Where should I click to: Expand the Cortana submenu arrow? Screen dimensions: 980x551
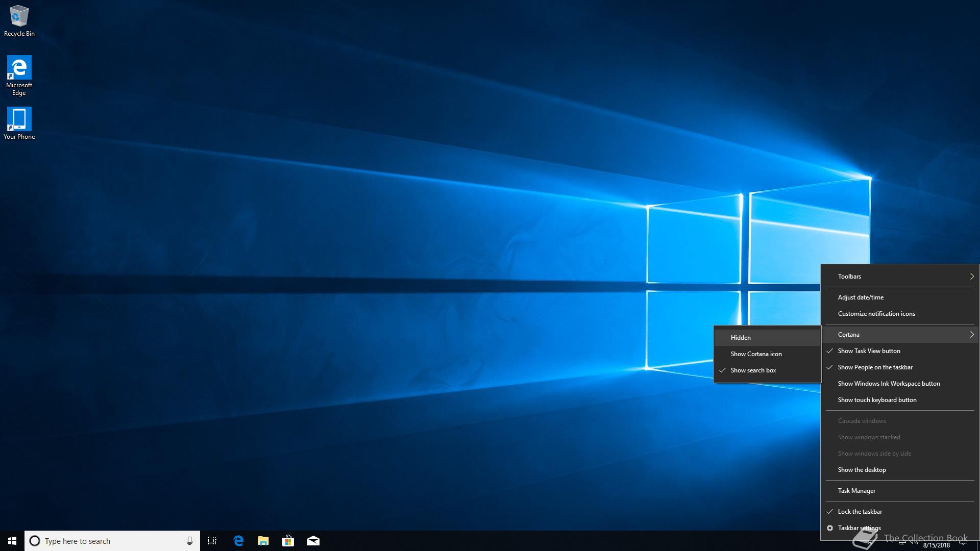click(972, 335)
